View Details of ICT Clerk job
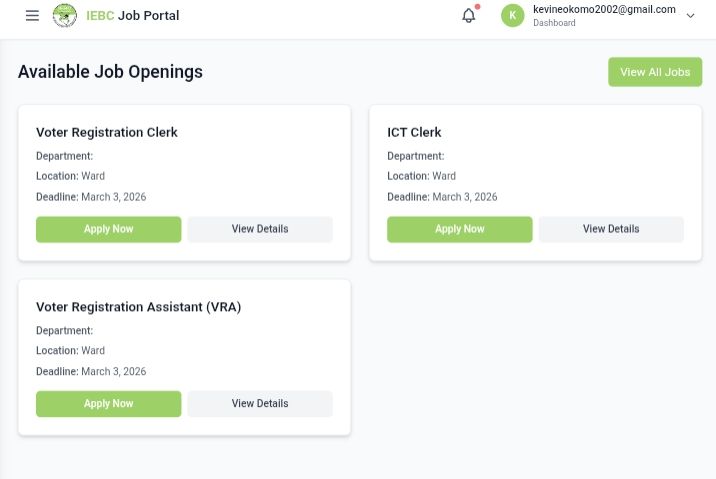Image resolution: width=716 pixels, height=479 pixels. 611,229
